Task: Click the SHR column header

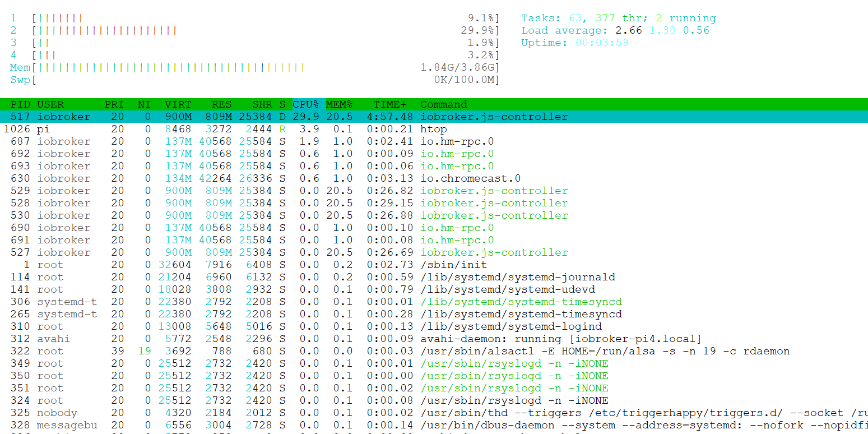Action: [x=262, y=104]
